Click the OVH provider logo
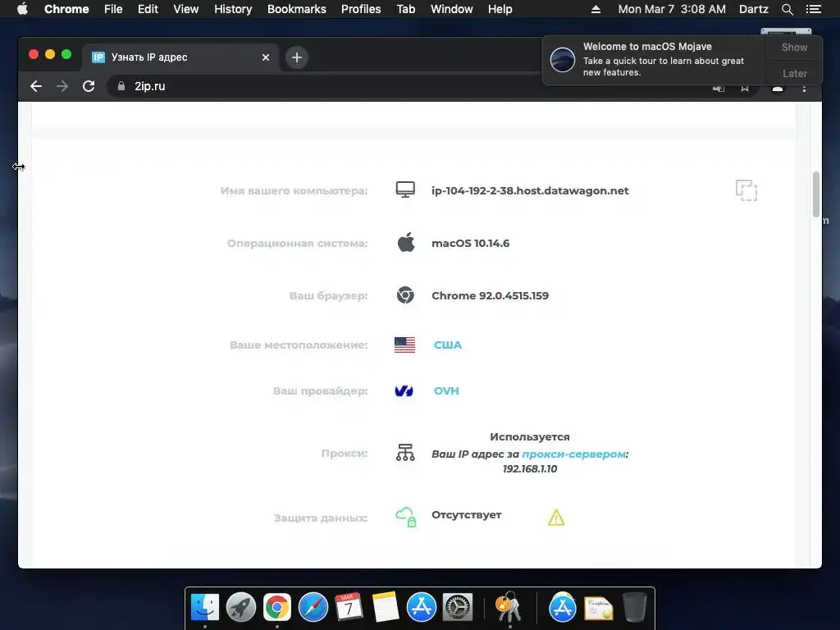Viewport: 840px width, 630px height. (x=404, y=391)
